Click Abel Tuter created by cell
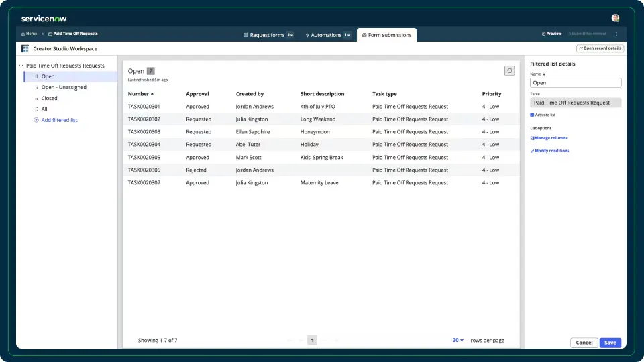Viewport: 644px width, 362px height. (x=248, y=145)
